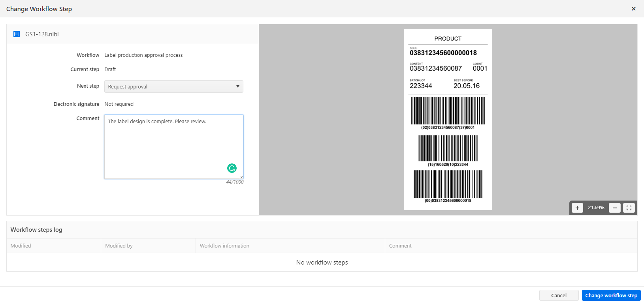Click 'Label production approval process' workflow text

click(144, 55)
